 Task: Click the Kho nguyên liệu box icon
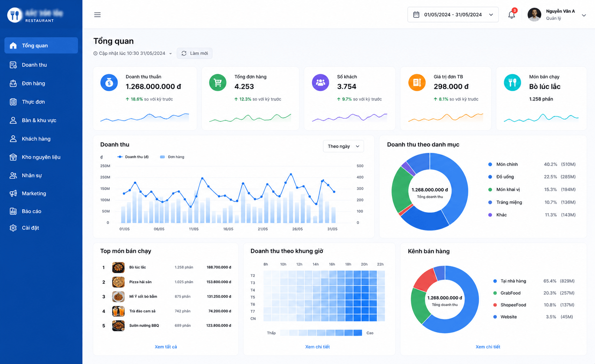13,157
